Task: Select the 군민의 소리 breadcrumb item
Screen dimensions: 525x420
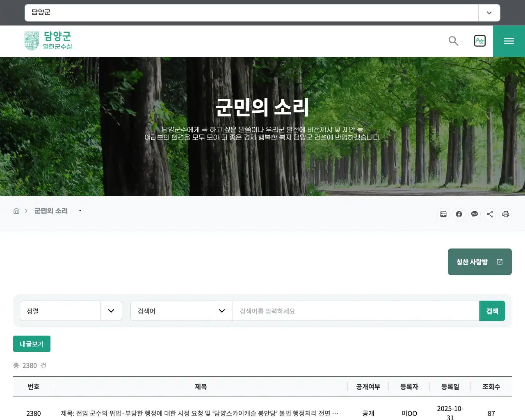Action: [50, 210]
